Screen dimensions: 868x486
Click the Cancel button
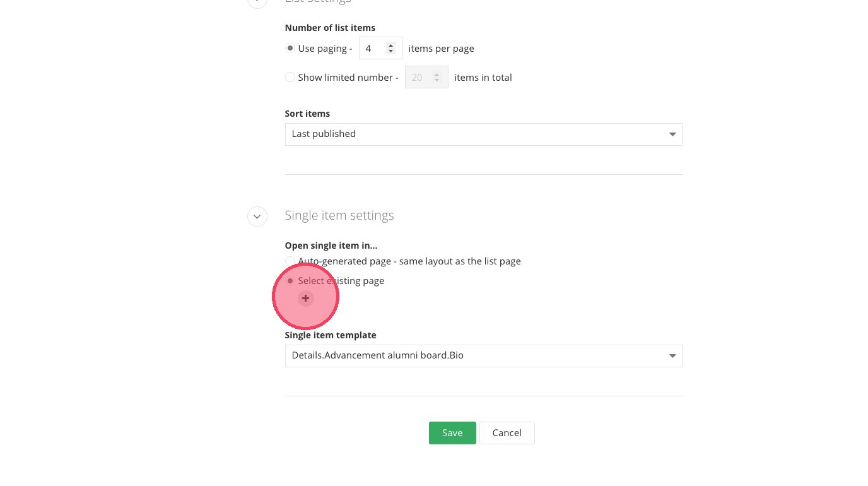[507, 433]
